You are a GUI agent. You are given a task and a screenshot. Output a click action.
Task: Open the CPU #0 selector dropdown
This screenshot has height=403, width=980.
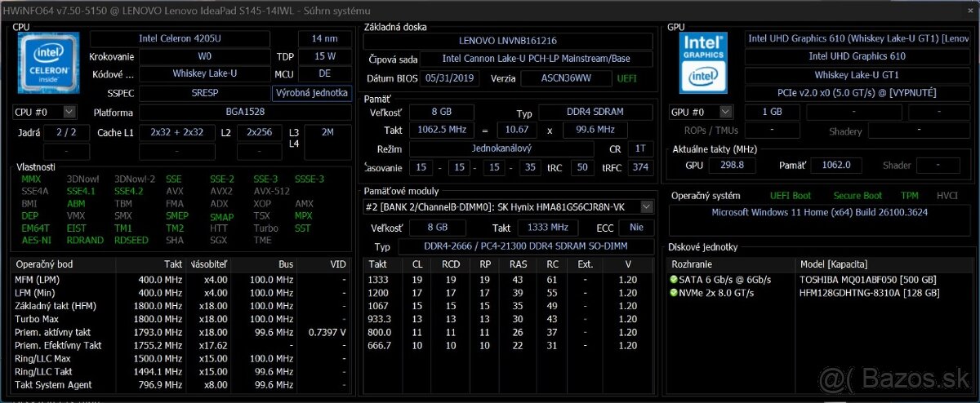(69, 112)
